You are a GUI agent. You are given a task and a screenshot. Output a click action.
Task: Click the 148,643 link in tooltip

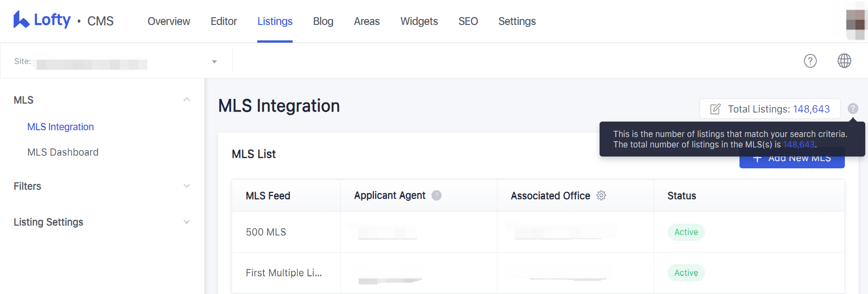[x=799, y=145]
